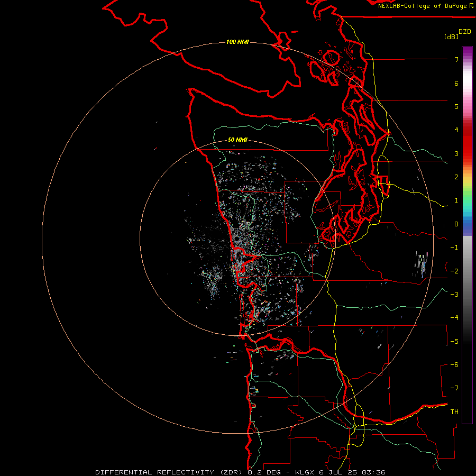Click the "DZD" product label

465,32
